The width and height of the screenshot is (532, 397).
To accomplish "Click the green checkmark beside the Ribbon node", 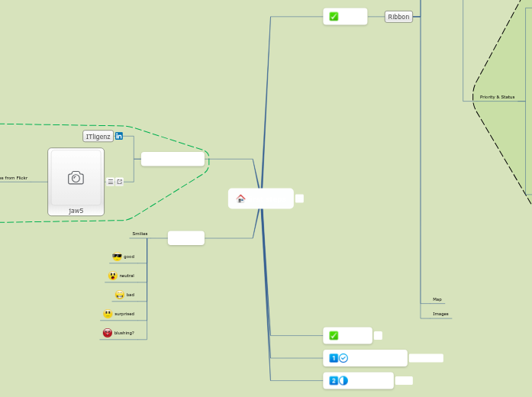I will pyautogui.click(x=334, y=17).
